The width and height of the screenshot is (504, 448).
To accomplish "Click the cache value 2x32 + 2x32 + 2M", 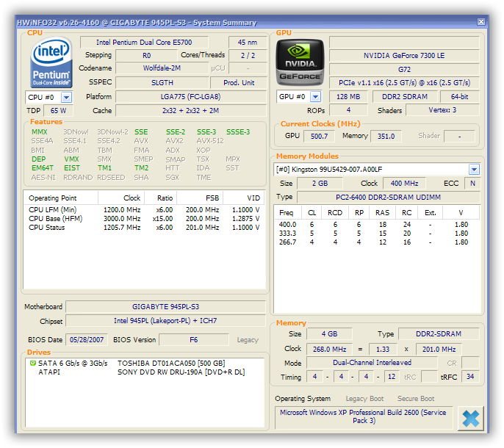I will click(x=190, y=111).
